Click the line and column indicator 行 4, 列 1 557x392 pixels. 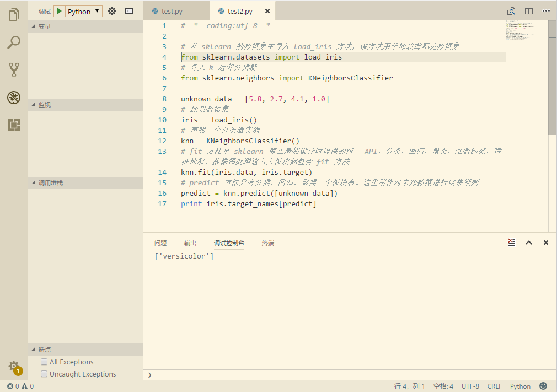[x=409, y=386]
